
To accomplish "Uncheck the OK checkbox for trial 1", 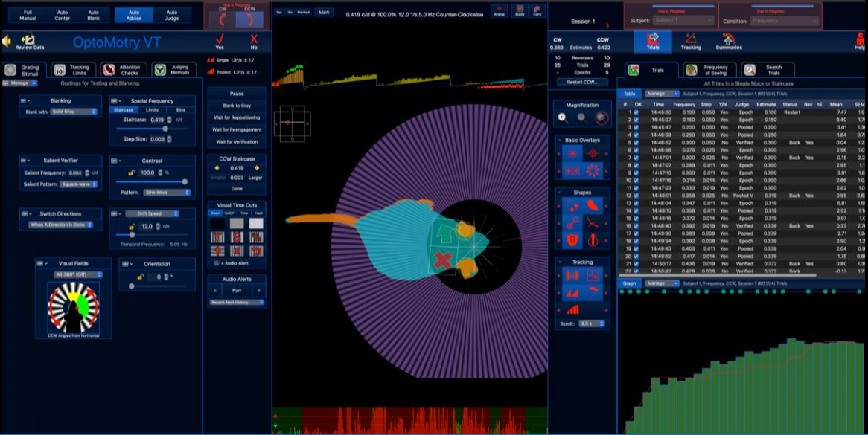I will tap(636, 112).
